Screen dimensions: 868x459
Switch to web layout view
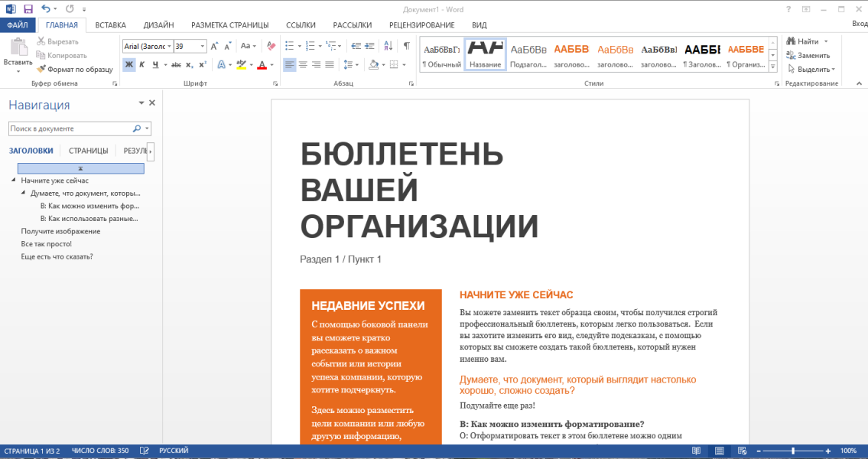tap(743, 451)
